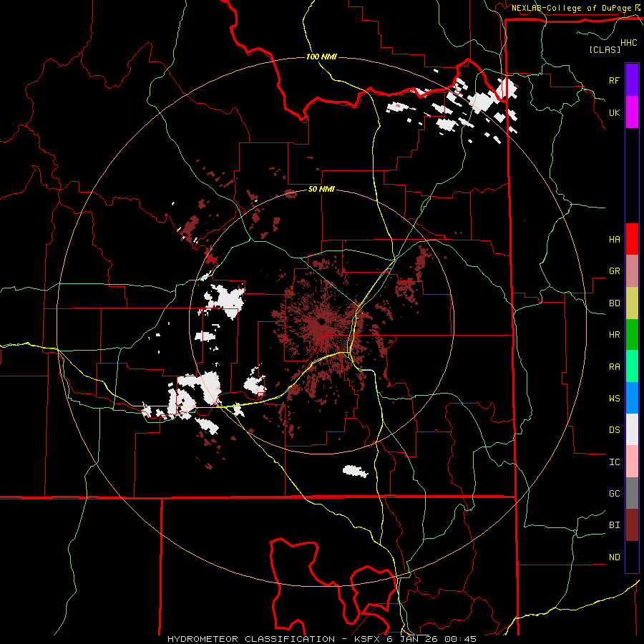Pick the dark green HR legend swatch

pyautogui.click(x=632, y=334)
